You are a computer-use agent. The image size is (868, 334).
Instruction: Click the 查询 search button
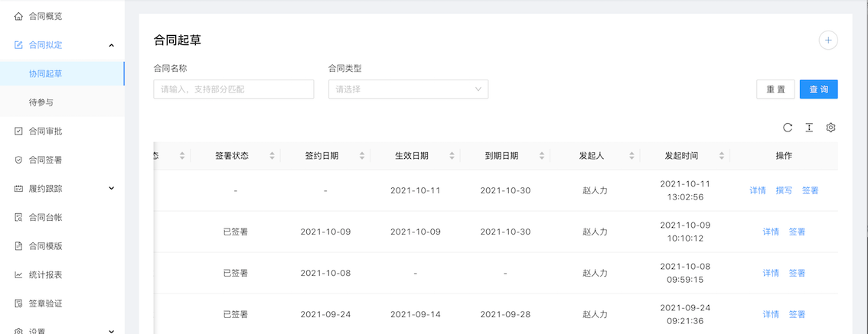[818, 89]
